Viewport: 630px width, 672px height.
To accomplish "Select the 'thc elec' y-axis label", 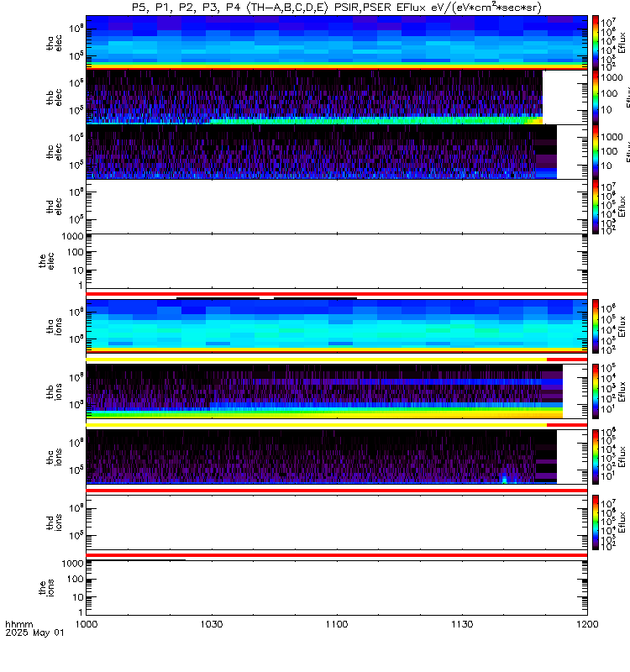I will [x=55, y=152].
